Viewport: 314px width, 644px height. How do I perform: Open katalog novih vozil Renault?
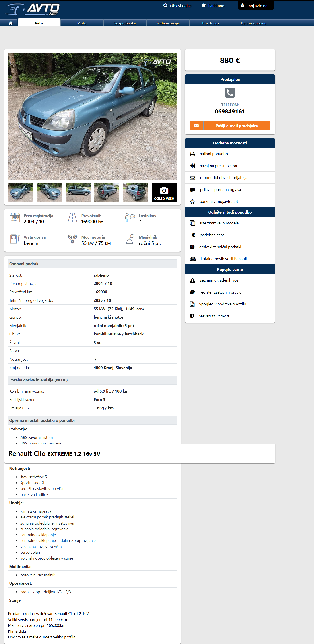224,259
